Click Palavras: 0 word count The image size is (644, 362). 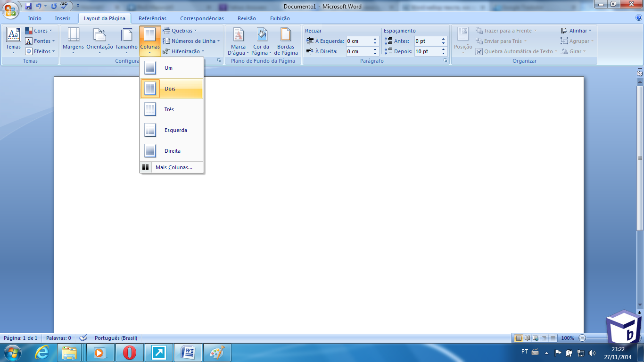coord(58,338)
